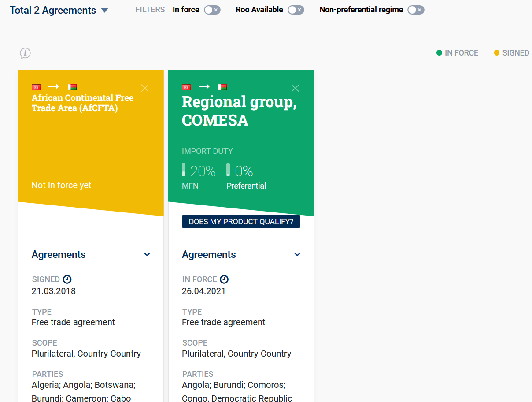Toggle the In force filter

[x=212, y=10]
